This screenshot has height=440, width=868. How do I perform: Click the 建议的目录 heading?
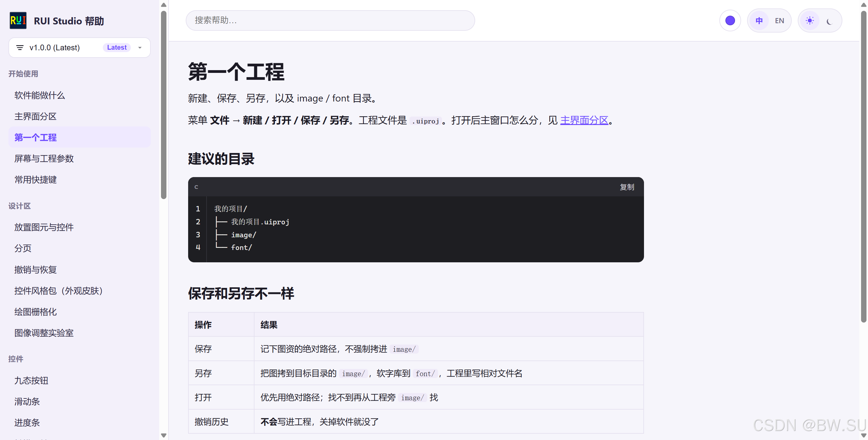click(221, 159)
